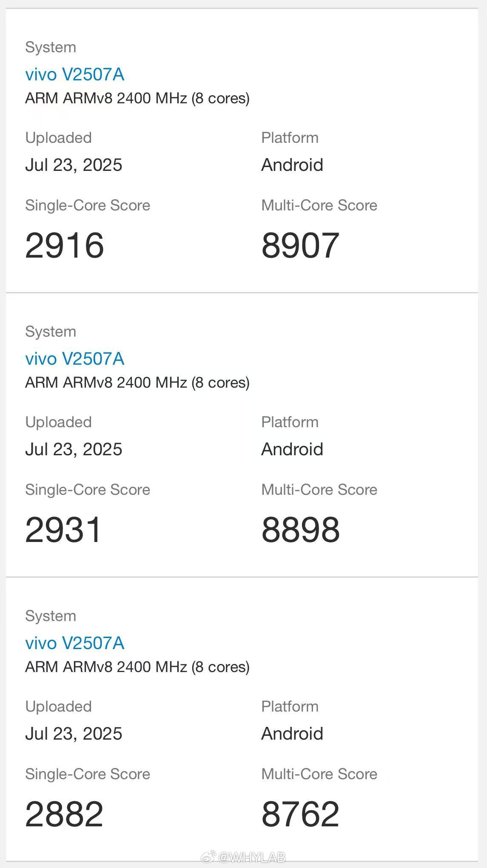The image size is (487, 868).
Task: Click third result's Single-Core Score label
Action: [x=88, y=774]
